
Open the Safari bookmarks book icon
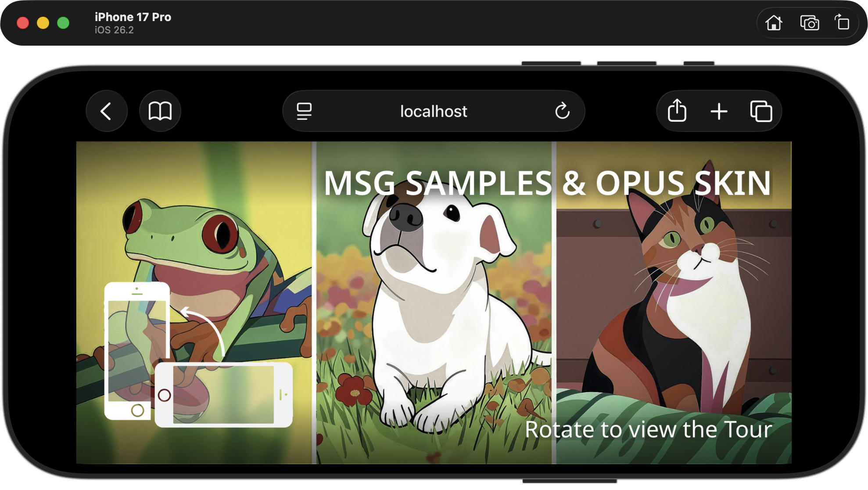[x=160, y=111]
